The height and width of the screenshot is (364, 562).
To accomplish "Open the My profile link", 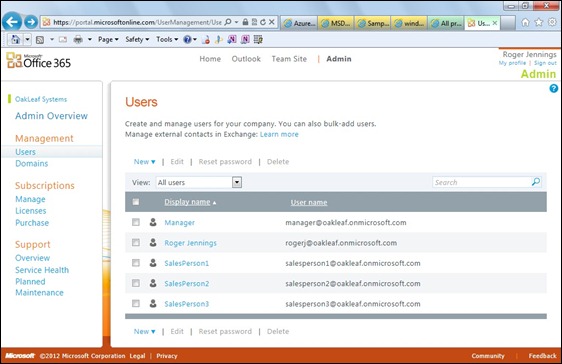I will (x=512, y=63).
